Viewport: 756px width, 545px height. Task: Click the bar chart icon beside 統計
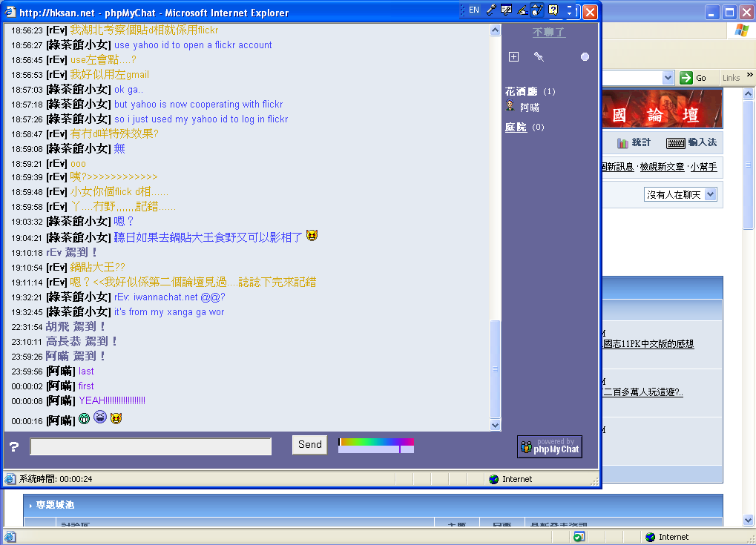(x=622, y=142)
